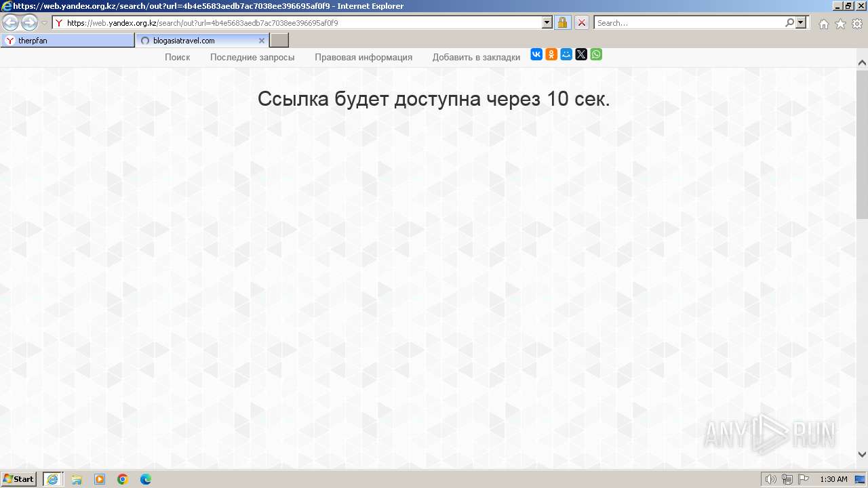Open Последние запросы link
This screenshot has height=488, width=868.
pos(252,57)
